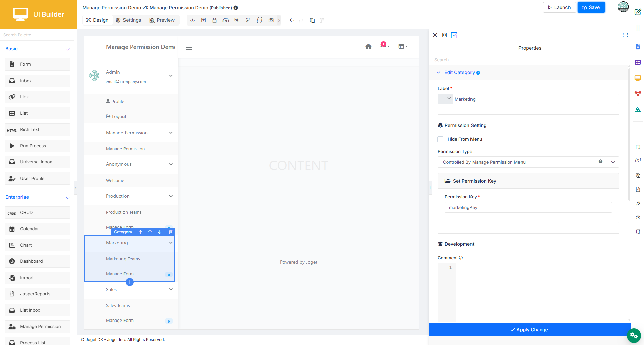
Task: Click the permission lock icon in toolbar
Action: [x=214, y=20]
